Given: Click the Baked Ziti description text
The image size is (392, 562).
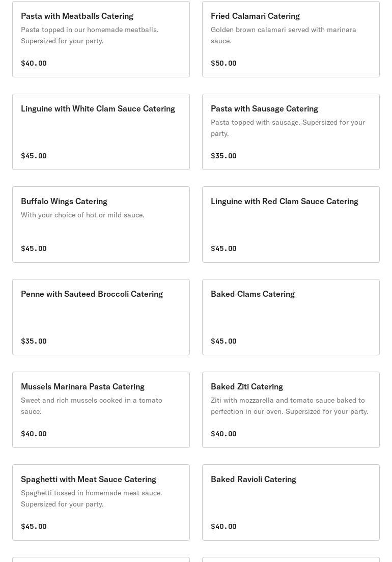Looking at the screenshot, I should [289, 406].
